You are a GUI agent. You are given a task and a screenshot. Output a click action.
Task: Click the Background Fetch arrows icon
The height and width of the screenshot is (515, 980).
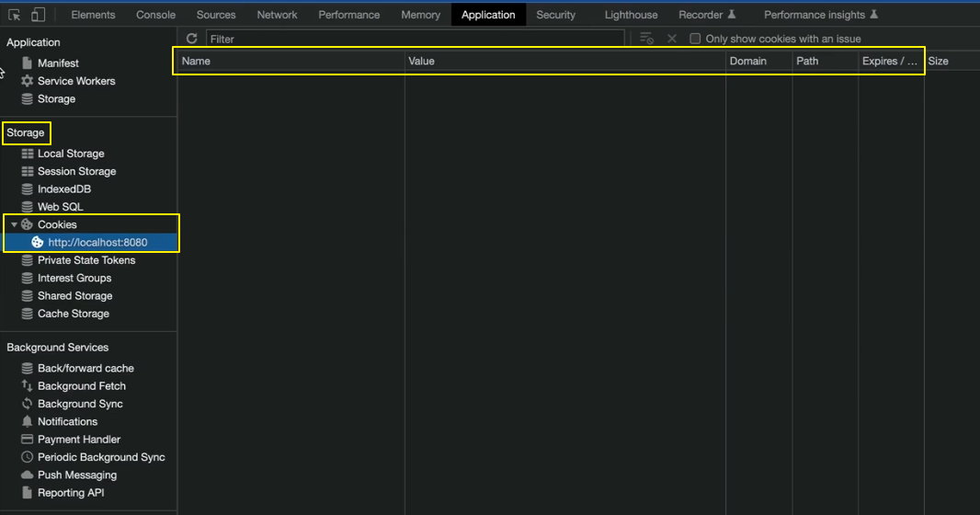pyautogui.click(x=27, y=386)
